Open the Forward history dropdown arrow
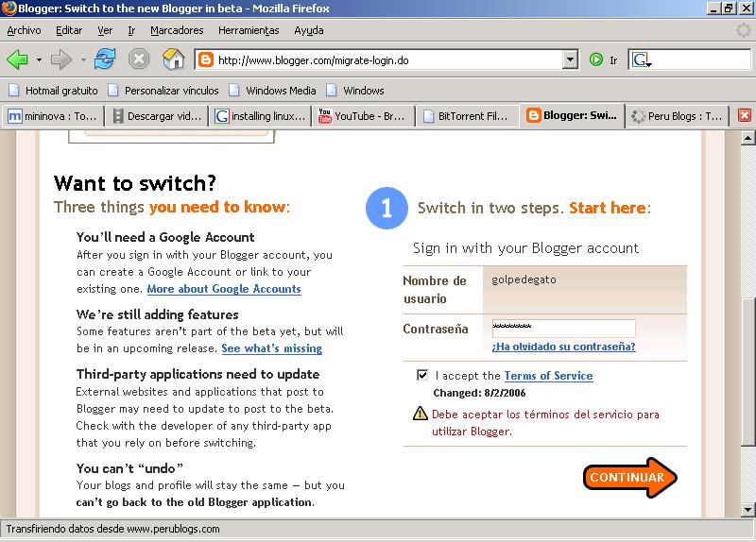The height and width of the screenshot is (542, 756). tap(83, 59)
